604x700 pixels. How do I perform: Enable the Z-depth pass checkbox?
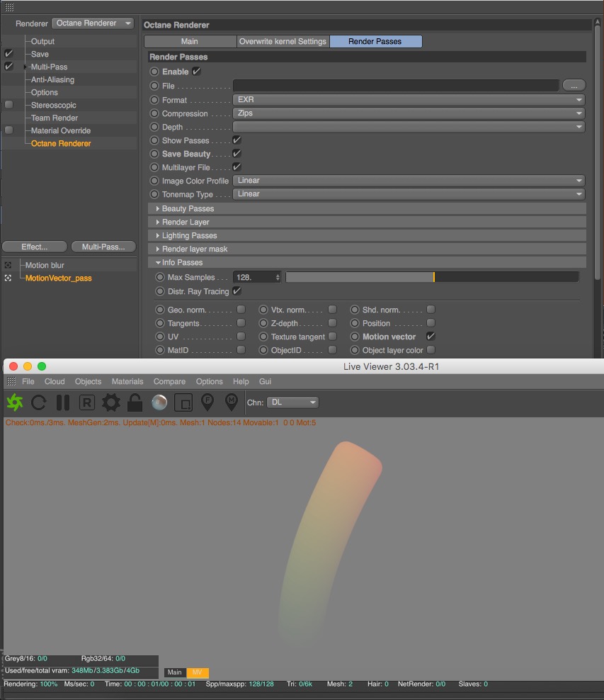(x=332, y=323)
